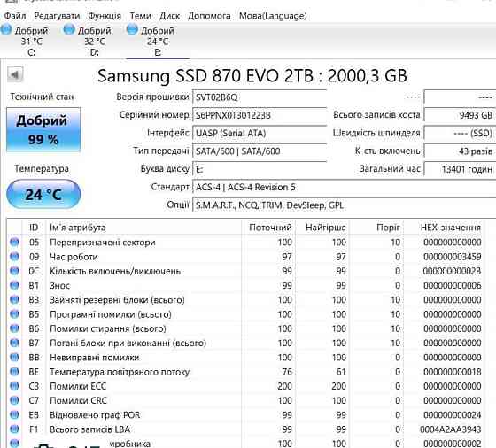
Task: Click the transfer mode field SATA/600
Action: 260,151
